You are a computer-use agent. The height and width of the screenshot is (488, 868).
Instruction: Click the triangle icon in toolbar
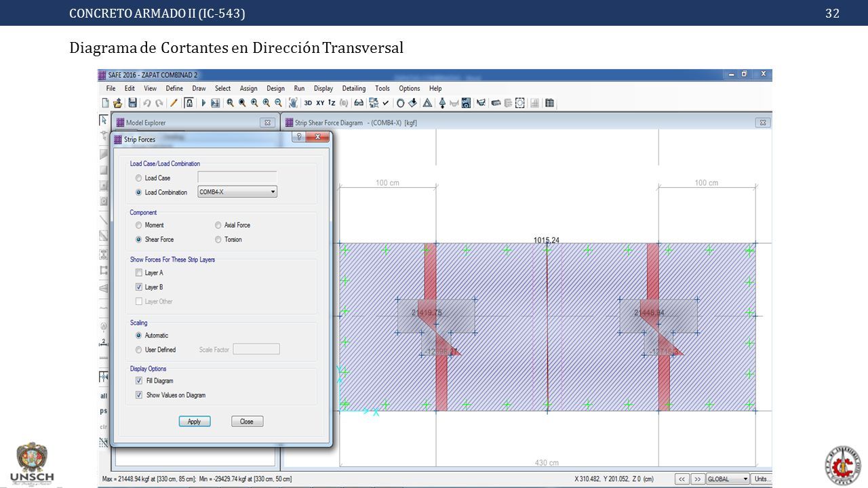click(x=427, y=103)
